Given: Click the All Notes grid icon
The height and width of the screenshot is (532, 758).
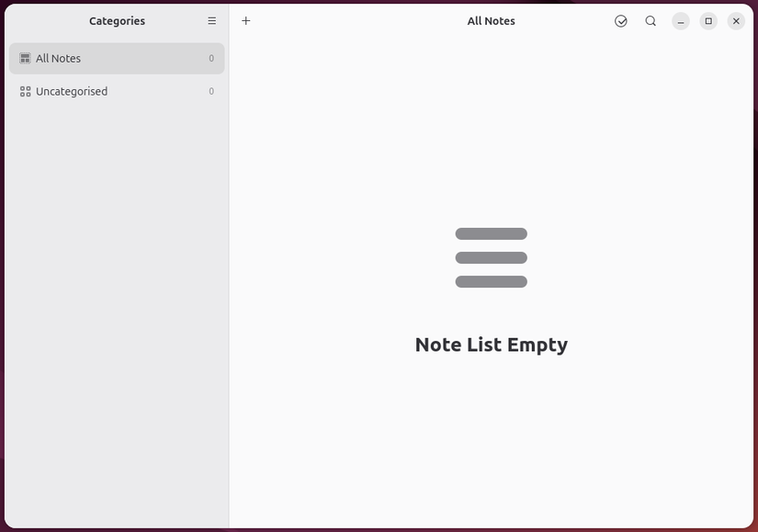Looking at the screenshot, I should click(x=25, y=59).
